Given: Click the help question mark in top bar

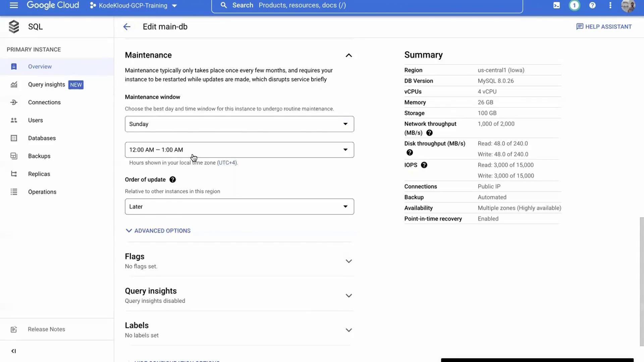Looking at the screenshot, I should tap(592, 5).
